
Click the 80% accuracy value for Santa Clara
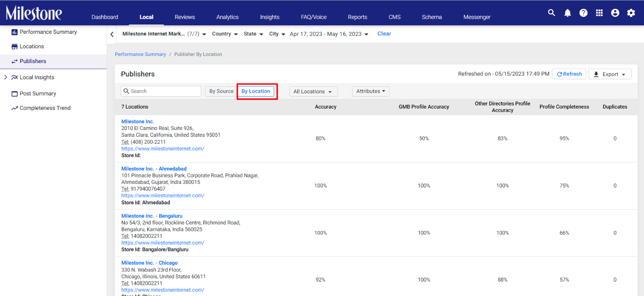320,139
